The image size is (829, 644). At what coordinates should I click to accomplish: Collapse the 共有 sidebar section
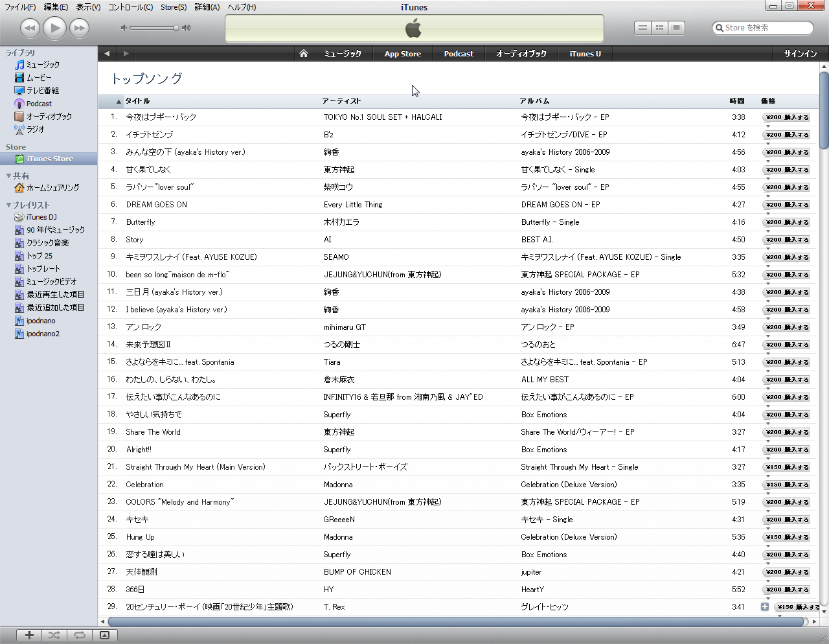(x=8, y=176)
